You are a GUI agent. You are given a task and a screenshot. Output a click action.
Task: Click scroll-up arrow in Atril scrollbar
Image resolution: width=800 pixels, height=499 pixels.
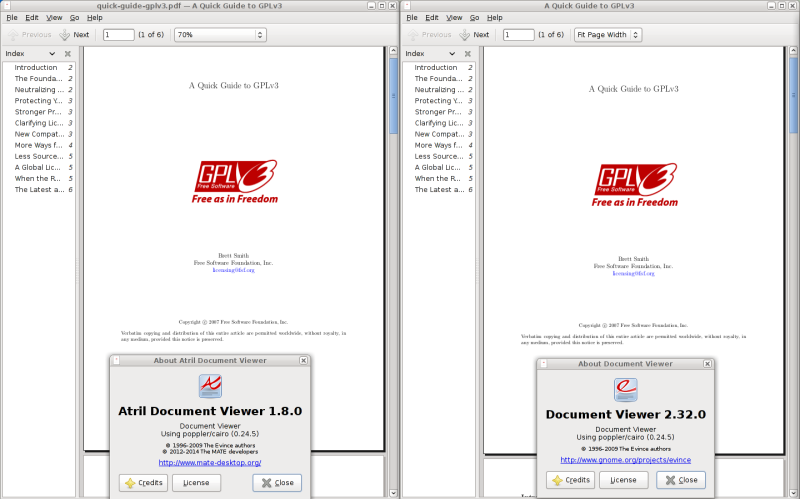393,51
